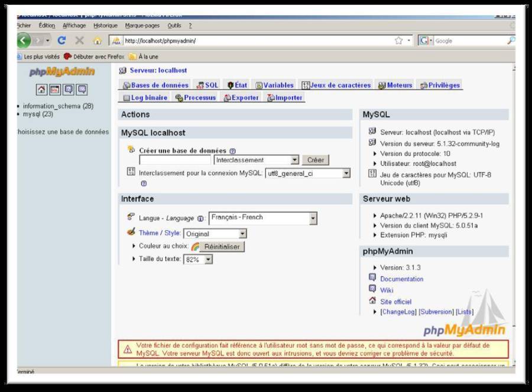Reload the page with refresh icon

(x=61, y=41)
